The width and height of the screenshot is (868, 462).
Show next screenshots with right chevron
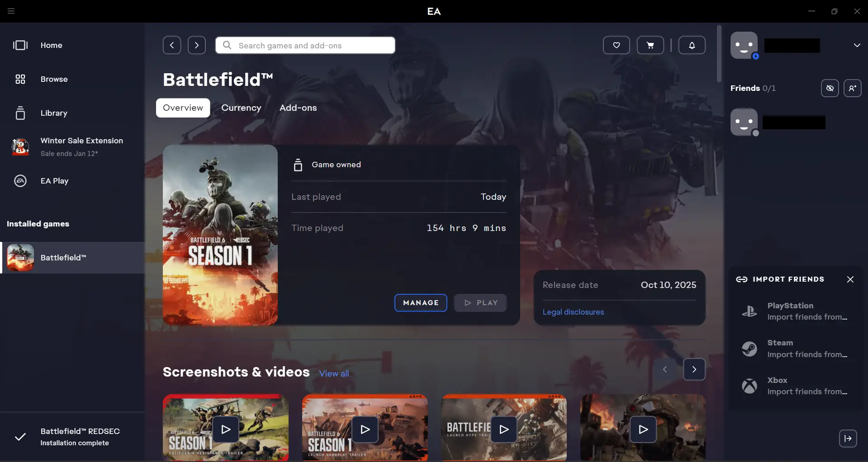[694, 369]
